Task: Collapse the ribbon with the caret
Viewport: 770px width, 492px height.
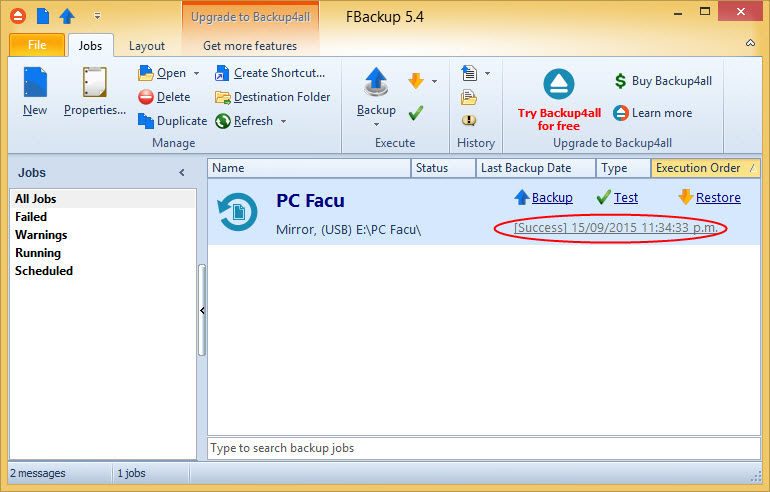Action: [x=750, y=43]
